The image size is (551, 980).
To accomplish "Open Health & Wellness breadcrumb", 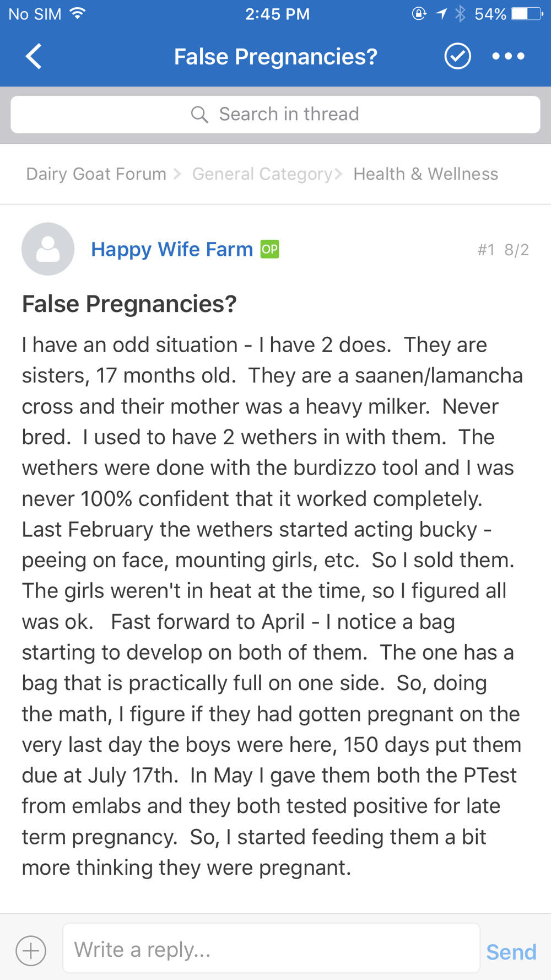I will pos(425,174).
